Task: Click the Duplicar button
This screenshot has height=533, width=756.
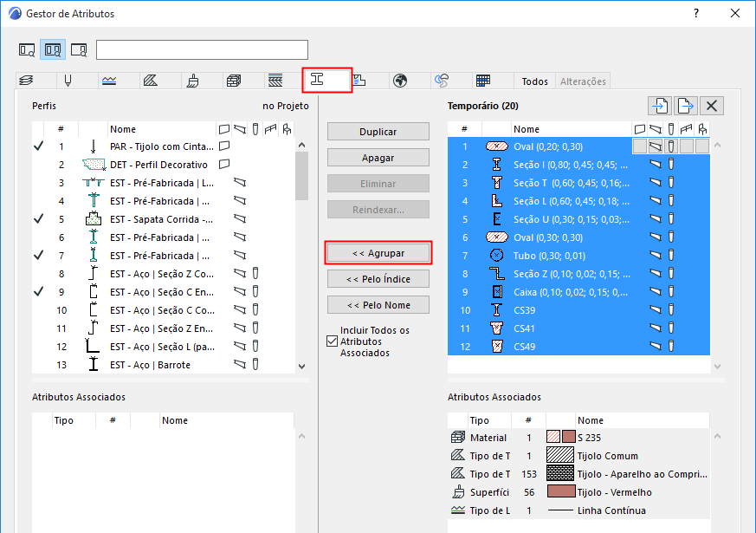Action: [378, 131]
